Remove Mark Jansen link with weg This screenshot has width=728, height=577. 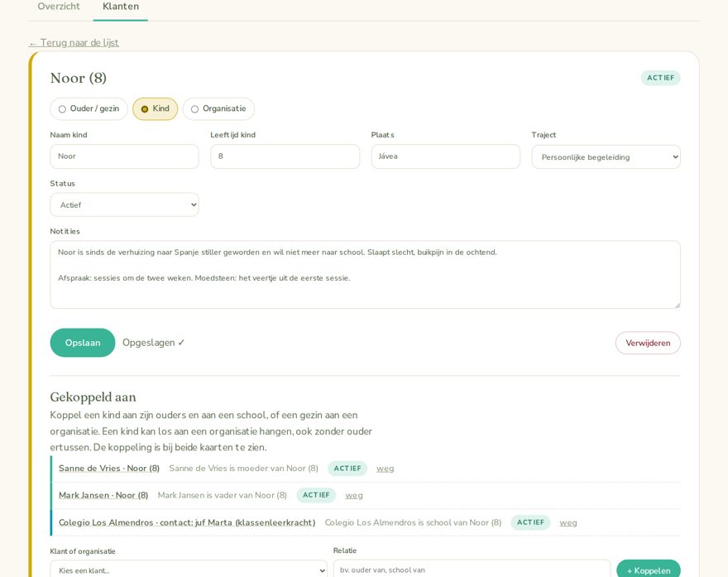tap(354, 495)
